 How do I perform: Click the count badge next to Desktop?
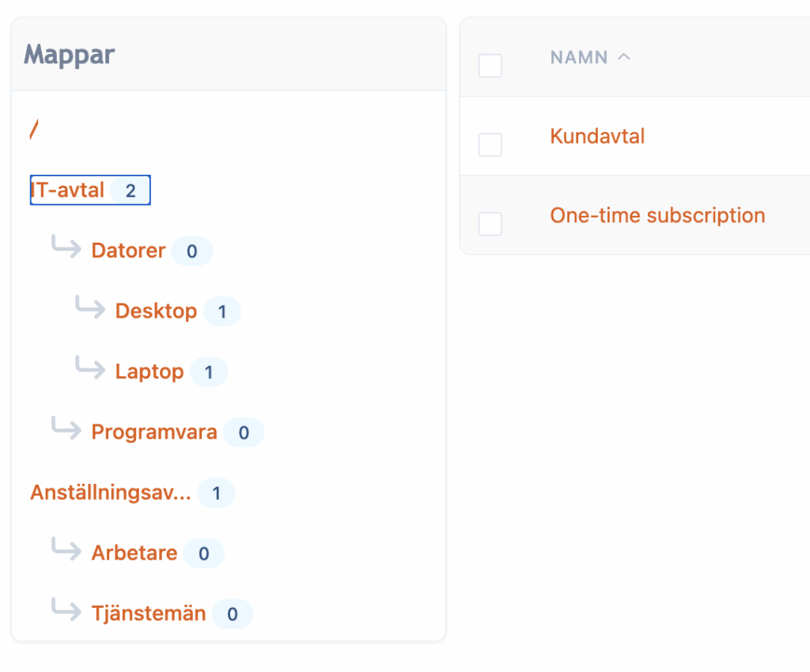click(x=222, y=311)
